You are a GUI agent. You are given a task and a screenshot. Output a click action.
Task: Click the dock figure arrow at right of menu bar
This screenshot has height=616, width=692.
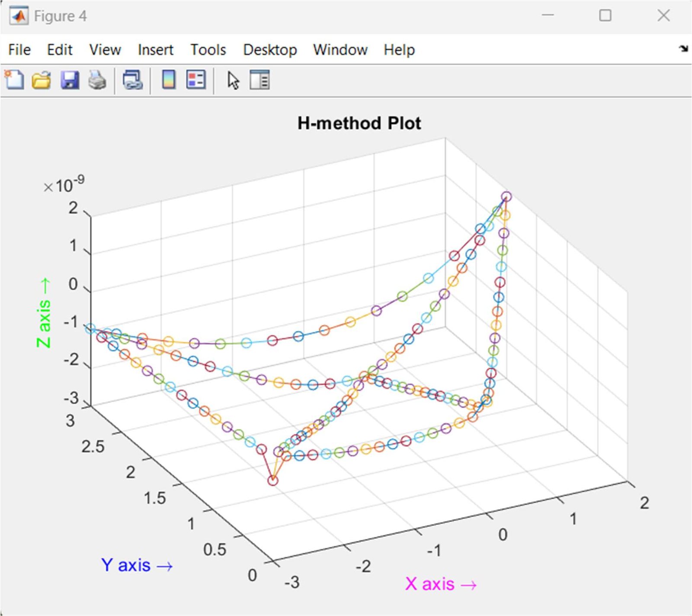pyautogui.click(x=683, y=48)
